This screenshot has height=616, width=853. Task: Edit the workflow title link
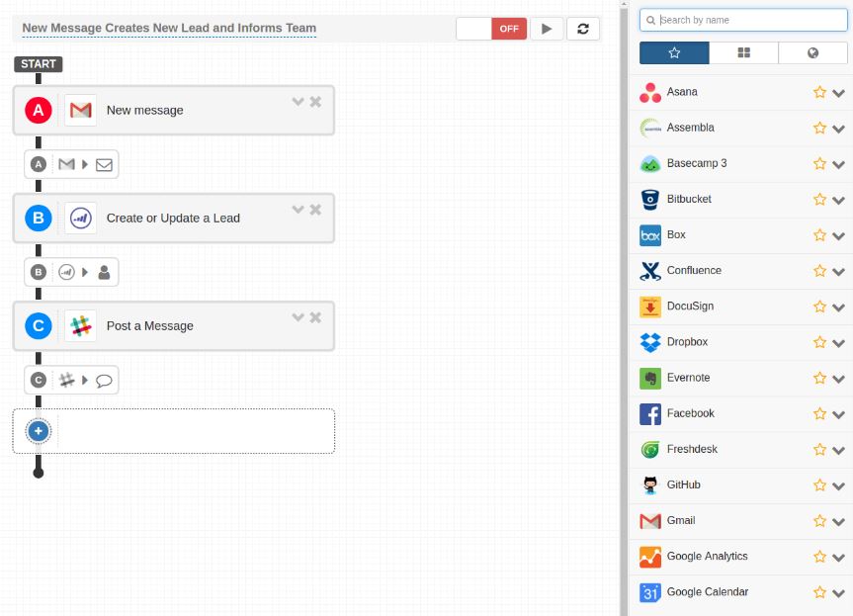169,28
